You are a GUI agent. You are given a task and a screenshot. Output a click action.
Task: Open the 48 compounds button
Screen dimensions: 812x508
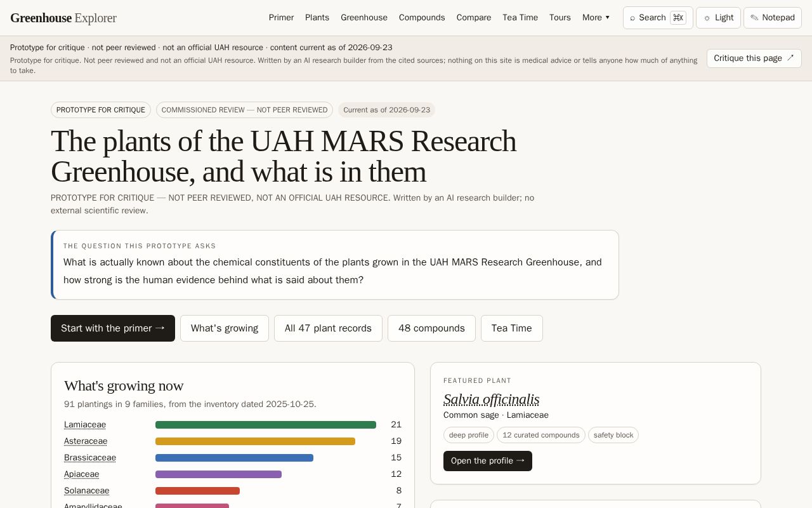[x=431, y=328]
